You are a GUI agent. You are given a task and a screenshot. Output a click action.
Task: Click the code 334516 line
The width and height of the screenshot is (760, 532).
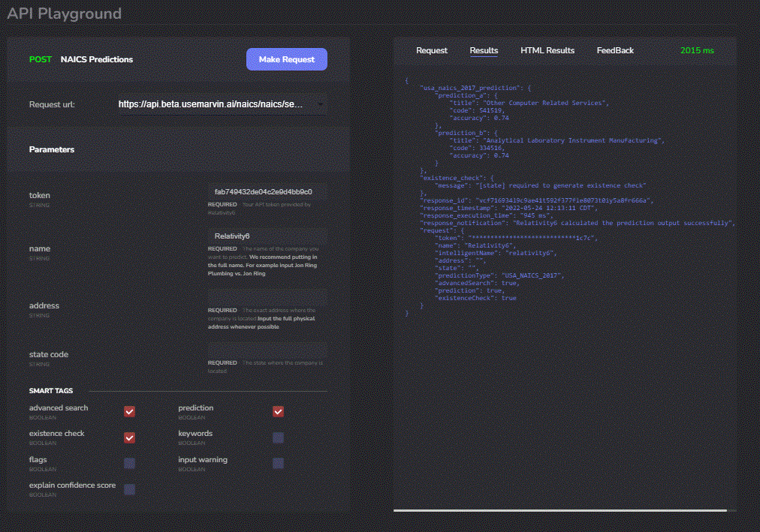pyautogui.click(x=478, y=148)
